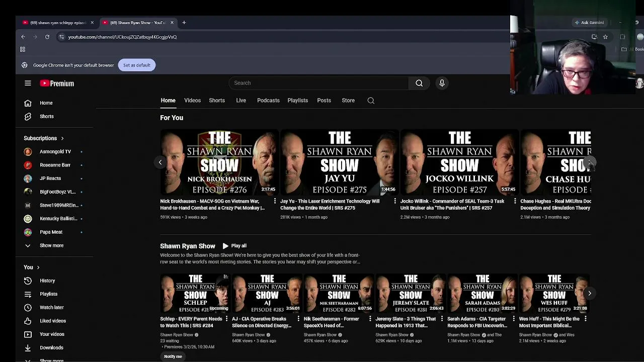The width and height of the screenshot is (644, 362).
Task: Switch to the Posts tab
Action: pos(324,101)
